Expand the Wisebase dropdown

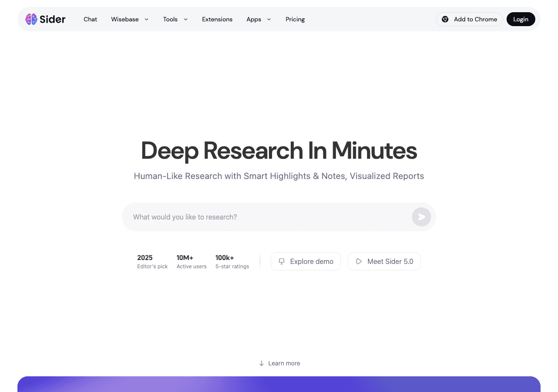click(x=129, y=19)
